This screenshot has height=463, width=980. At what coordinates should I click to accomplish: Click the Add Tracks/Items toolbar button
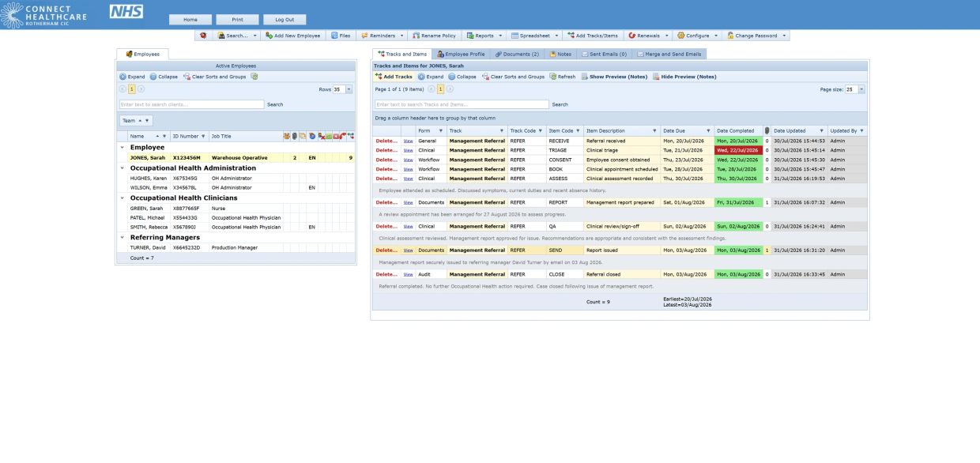point(593,36)
